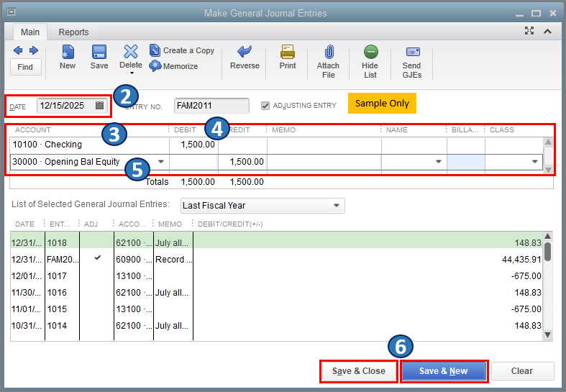Click the Date input field
Image resolution: width=566 pixels, height=392 pixels.
(66, 106)
